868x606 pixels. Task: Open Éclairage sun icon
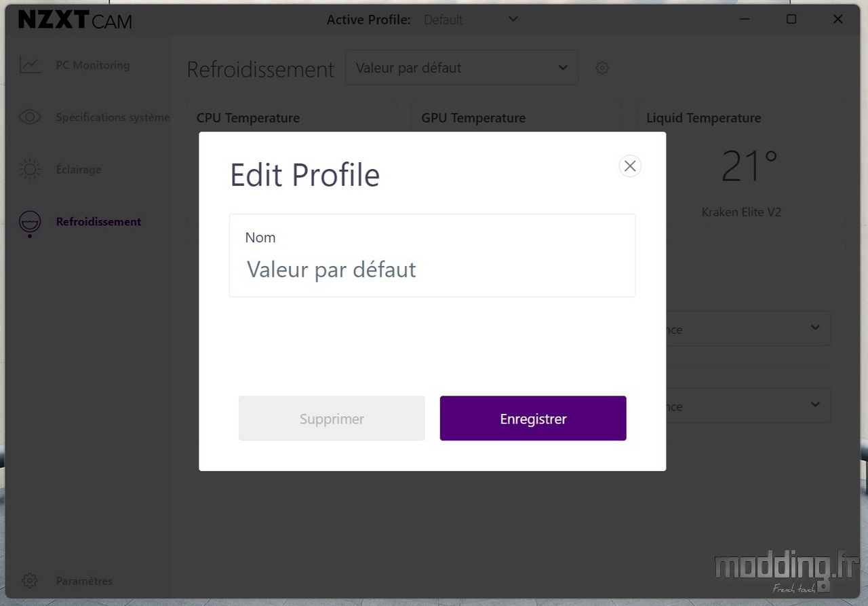(x=30, y=170)
